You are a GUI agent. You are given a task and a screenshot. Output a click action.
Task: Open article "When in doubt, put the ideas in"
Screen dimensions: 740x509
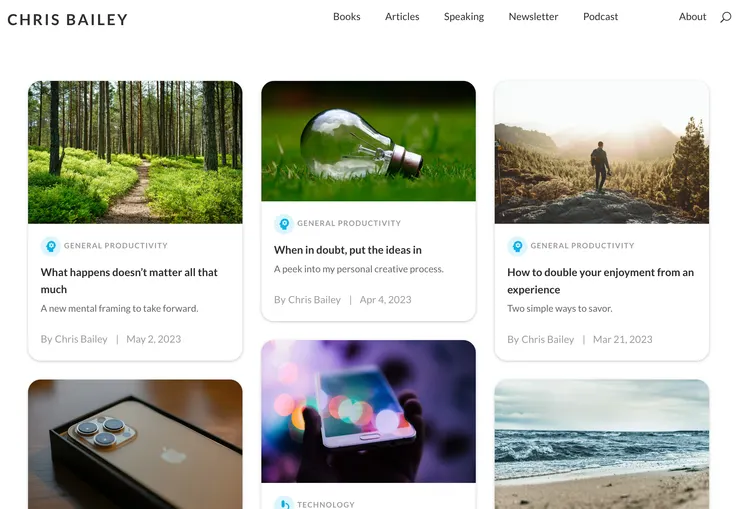[x=348, y=250]
